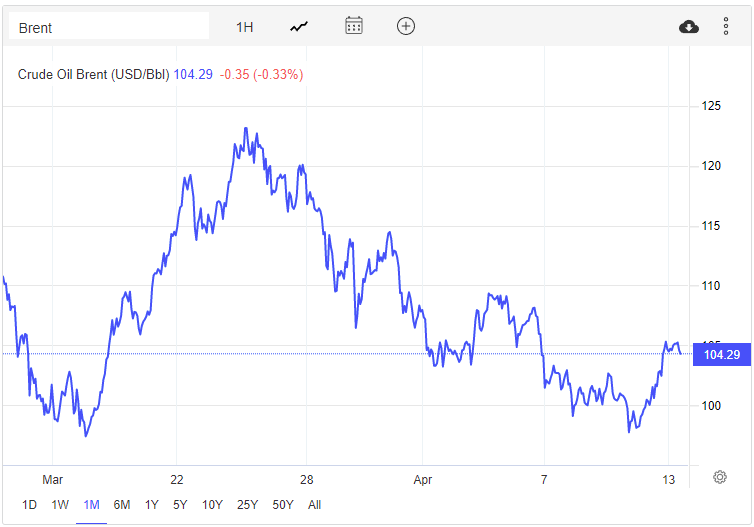Click the Brent symbol search field
754x527 pixels.
108,27
